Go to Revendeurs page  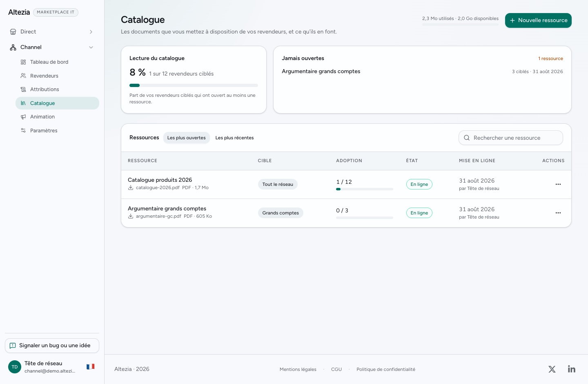[x=57, y=76]
